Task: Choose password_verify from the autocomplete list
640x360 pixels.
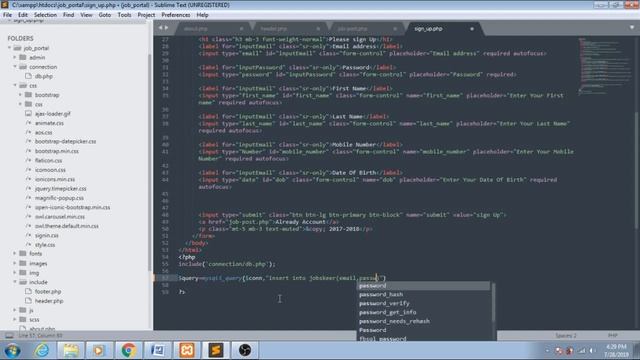Action: [424, 303]
